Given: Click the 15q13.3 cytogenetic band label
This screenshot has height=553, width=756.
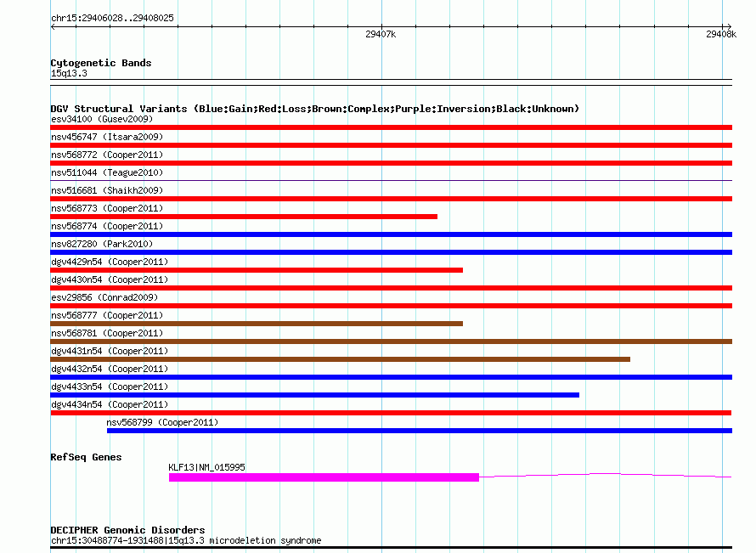Looking at the screenshot, I should click(x=69, y=73).
